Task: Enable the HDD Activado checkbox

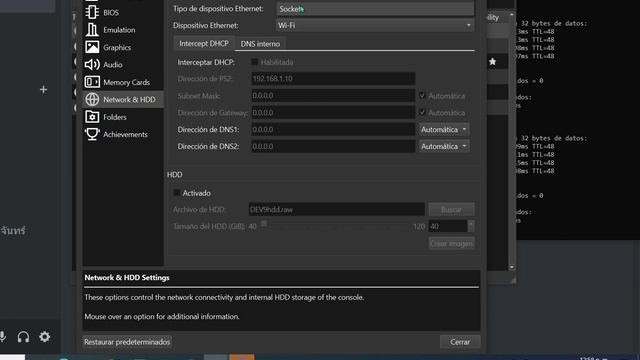Action: (177, 193)
